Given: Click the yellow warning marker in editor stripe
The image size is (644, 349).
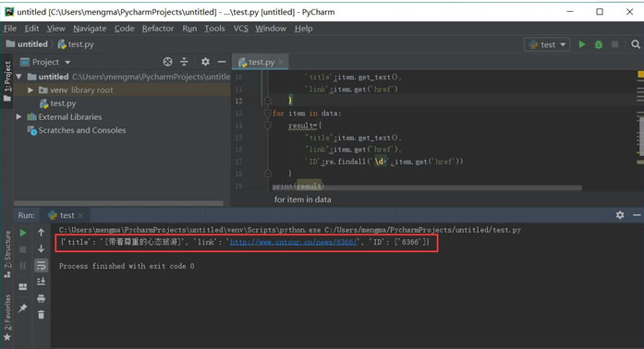Looking at the screenshot, I should click(640, 74).
